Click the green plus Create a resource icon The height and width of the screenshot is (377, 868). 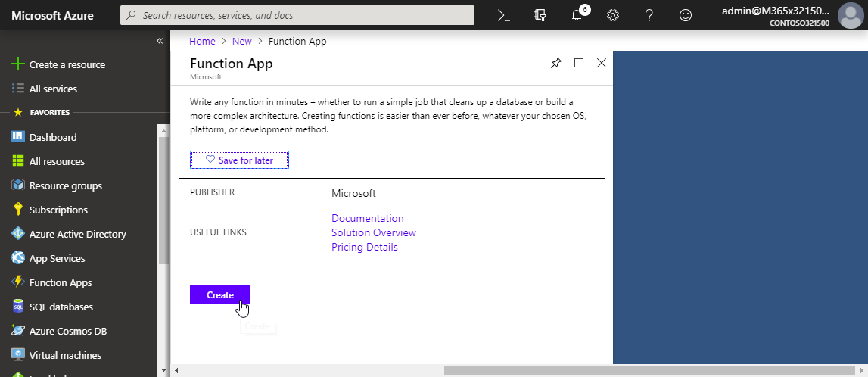18,64
